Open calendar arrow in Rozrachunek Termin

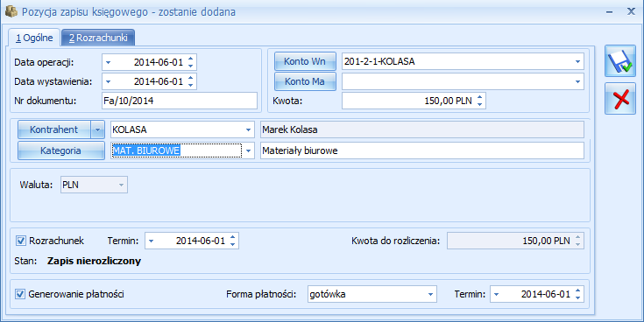(x=151, y=241)
